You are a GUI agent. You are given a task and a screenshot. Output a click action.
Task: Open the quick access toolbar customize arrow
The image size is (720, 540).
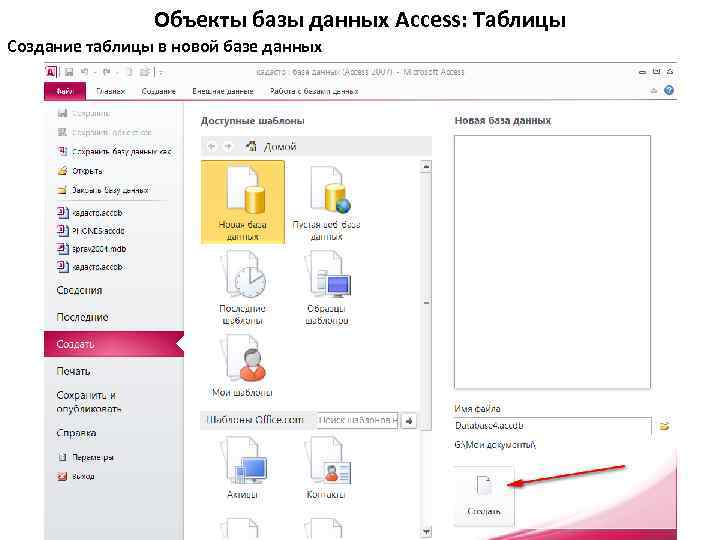[x=161, y=73]
